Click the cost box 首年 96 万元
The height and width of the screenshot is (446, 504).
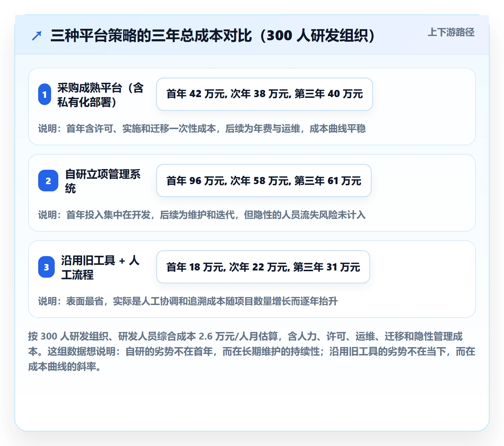pos(264,181)
